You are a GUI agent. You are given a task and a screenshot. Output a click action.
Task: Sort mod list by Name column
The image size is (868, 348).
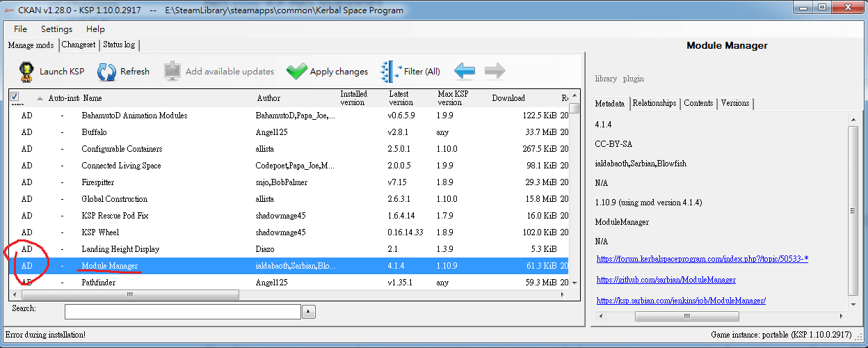(x=93, y=98)
